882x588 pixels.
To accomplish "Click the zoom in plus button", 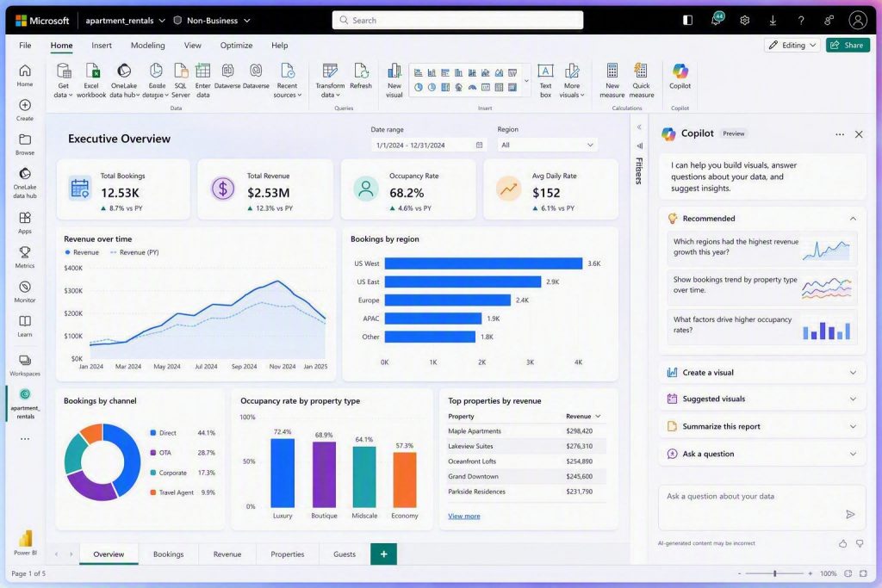I will coord(810,573).
